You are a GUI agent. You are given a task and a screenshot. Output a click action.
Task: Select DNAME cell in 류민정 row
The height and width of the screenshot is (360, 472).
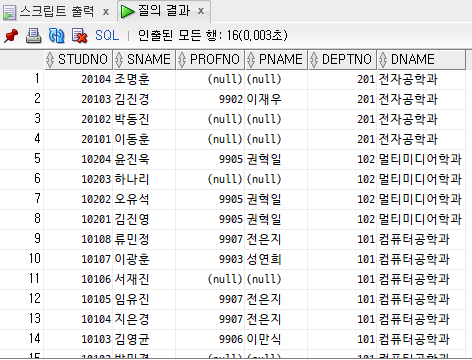(421, 239)
